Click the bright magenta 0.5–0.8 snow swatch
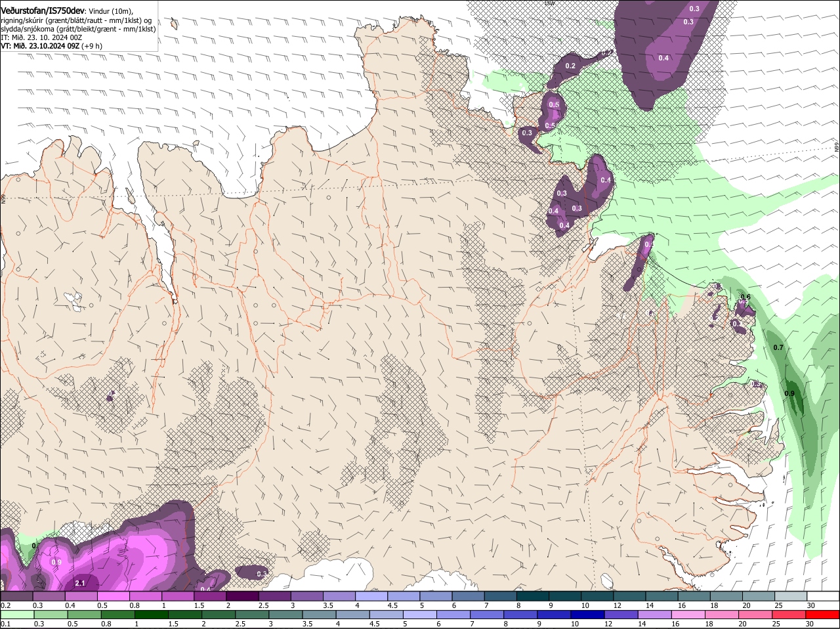The image size is (840, 629). coord(114,596)
